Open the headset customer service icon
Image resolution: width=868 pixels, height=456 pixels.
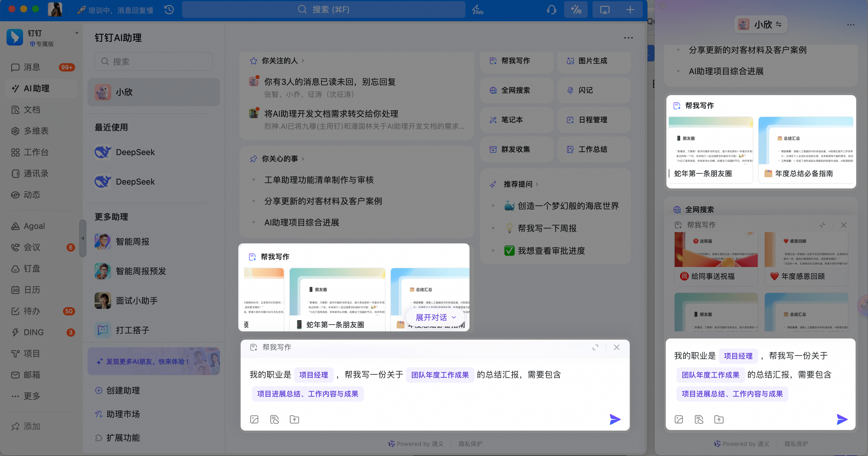(552, 10)
